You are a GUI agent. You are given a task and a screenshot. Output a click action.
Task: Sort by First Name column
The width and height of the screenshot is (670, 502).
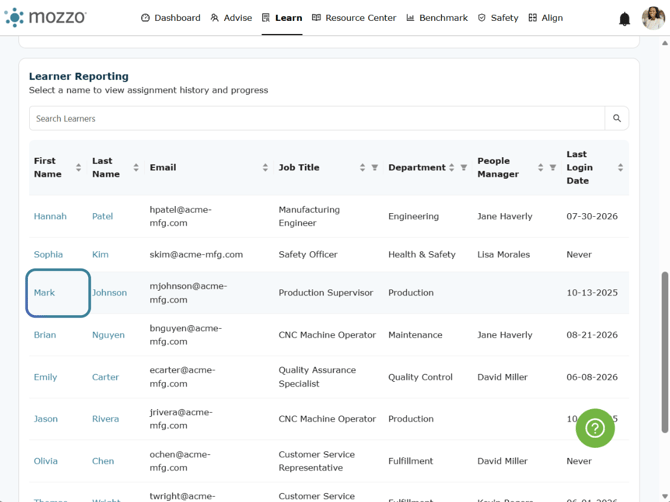(78, 167)
